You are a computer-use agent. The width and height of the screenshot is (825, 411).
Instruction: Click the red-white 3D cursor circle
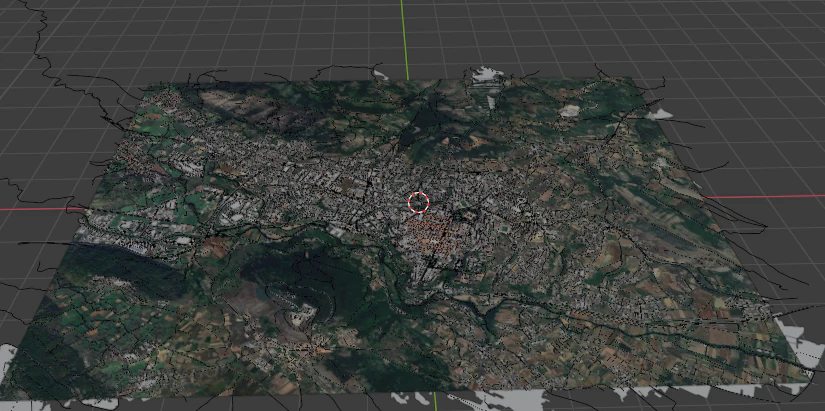click(x=419, y=203)
